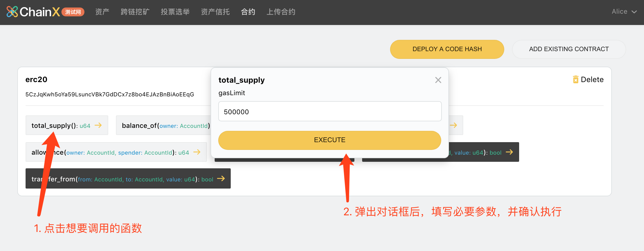This screenshot has width=644, height=251.
Task: Delete the erc20 contract
Action: 588,79
